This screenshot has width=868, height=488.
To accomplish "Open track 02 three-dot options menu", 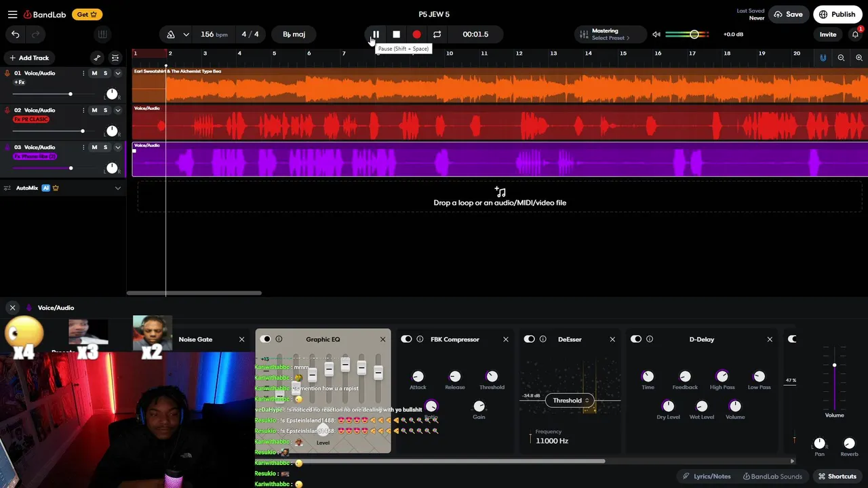I will [x=83, y=110].
